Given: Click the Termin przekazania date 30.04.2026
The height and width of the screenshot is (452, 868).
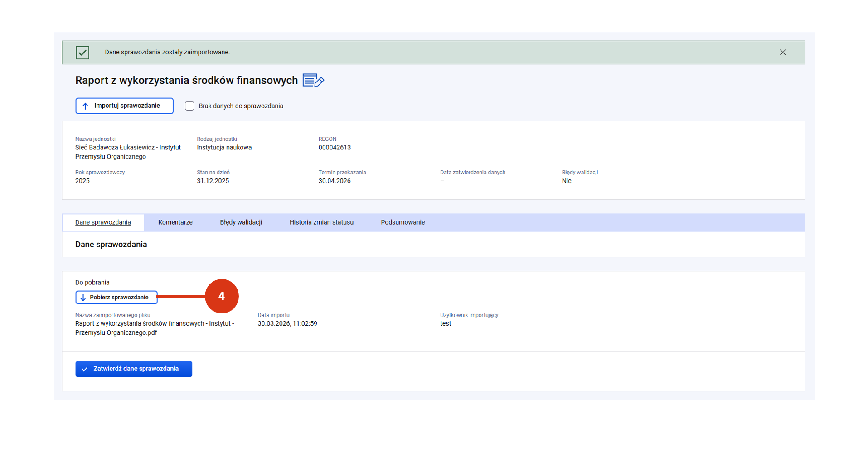Looking at the screenshot, I should [334, 181].
